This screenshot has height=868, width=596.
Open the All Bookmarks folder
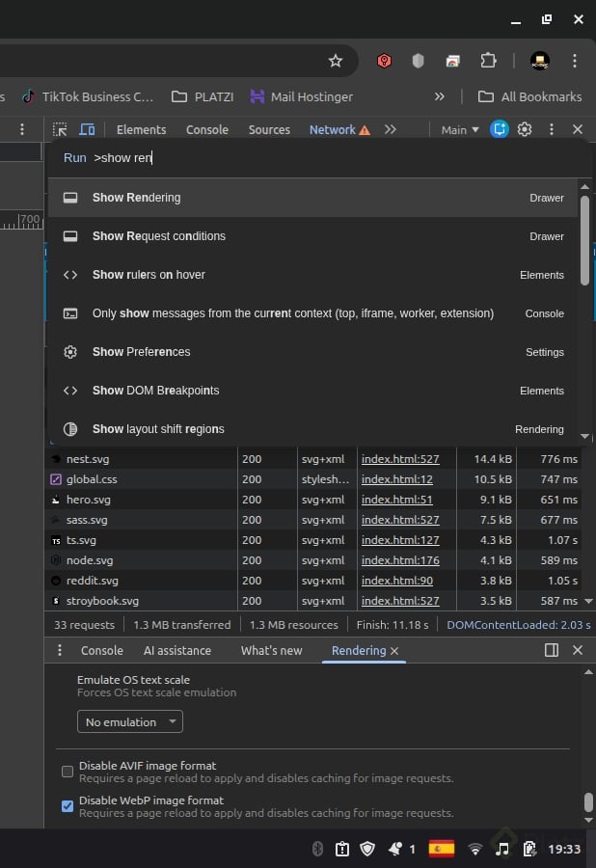coord(529,96)
